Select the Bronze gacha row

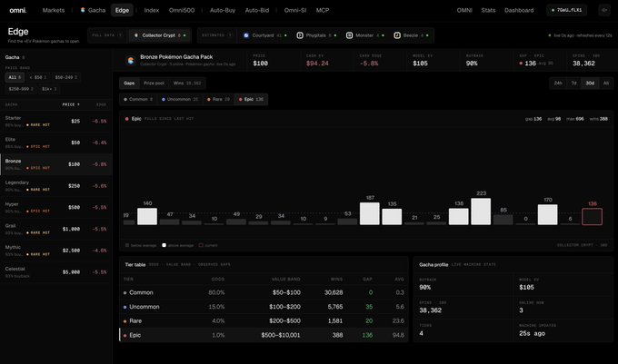[56, 164]
